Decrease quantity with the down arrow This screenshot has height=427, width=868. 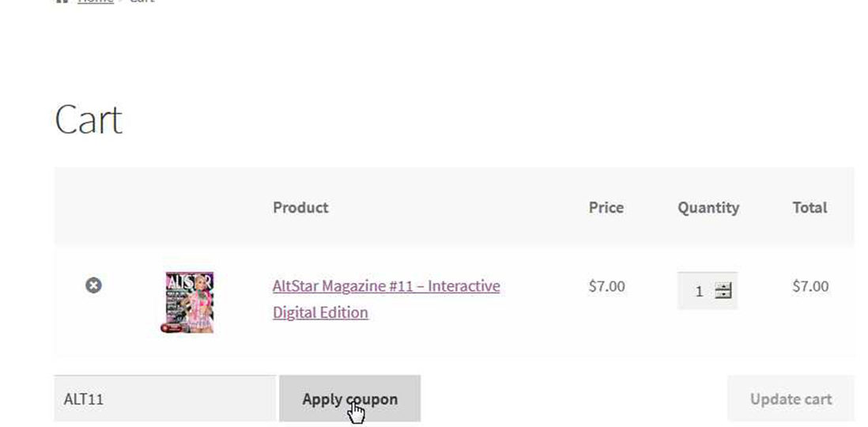click(723, 295)
